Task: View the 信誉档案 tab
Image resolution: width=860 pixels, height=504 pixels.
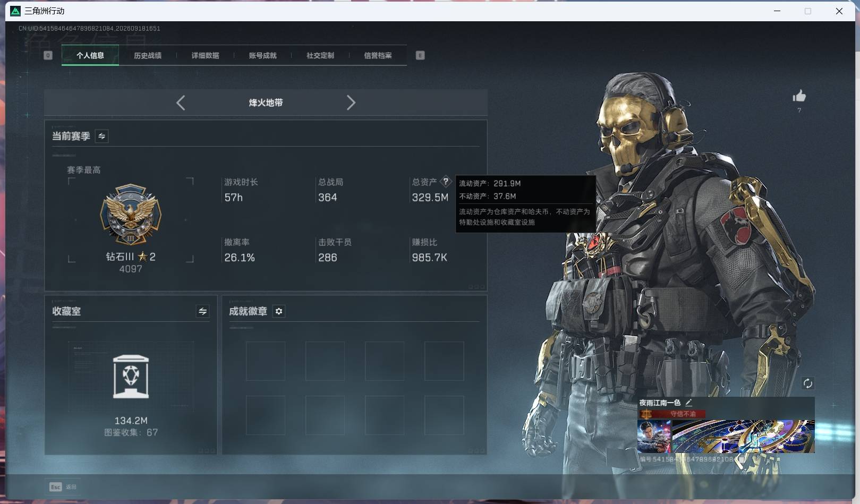Action: 378,55
